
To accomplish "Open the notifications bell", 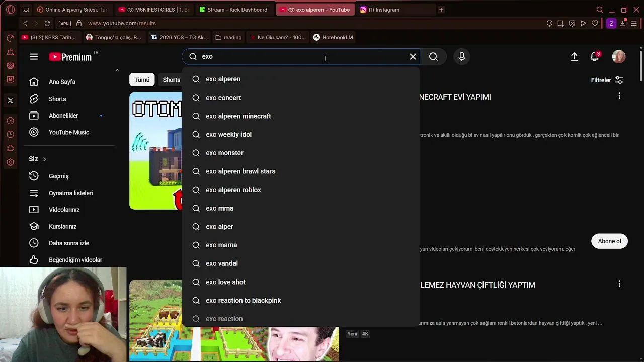I will (595, 57).
